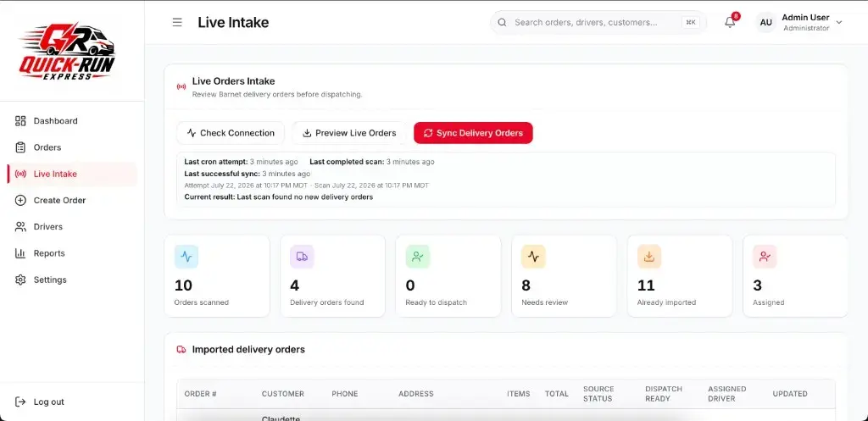The image size is (868, 421).
Task: Click the SOURCE STATUS column header
Action: (598, 394)
